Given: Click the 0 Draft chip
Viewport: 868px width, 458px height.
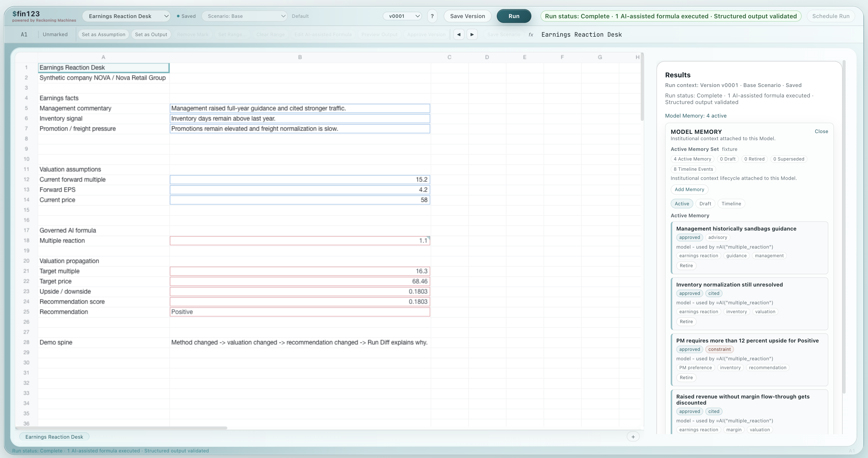Looking at the screenshot, I should pos(727,159).
